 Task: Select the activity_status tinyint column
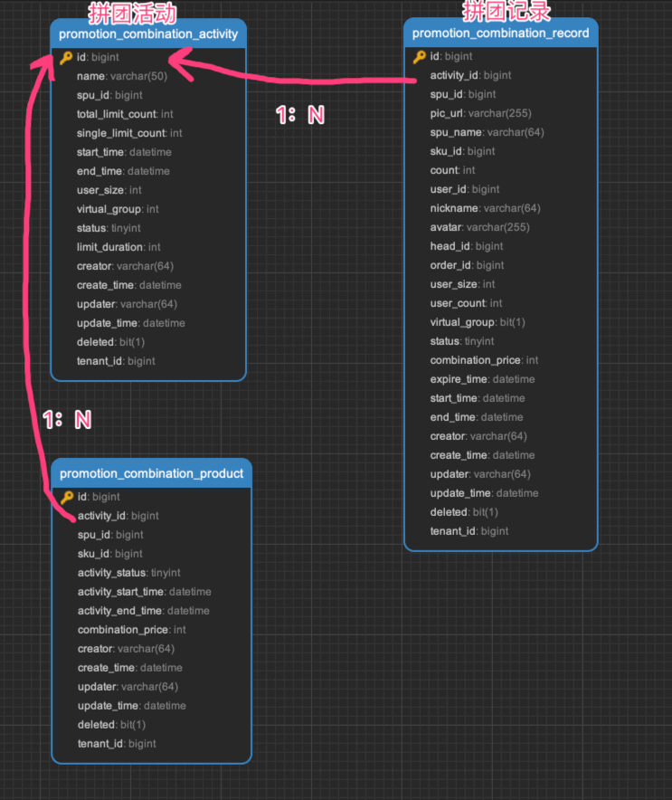[128, 573]
